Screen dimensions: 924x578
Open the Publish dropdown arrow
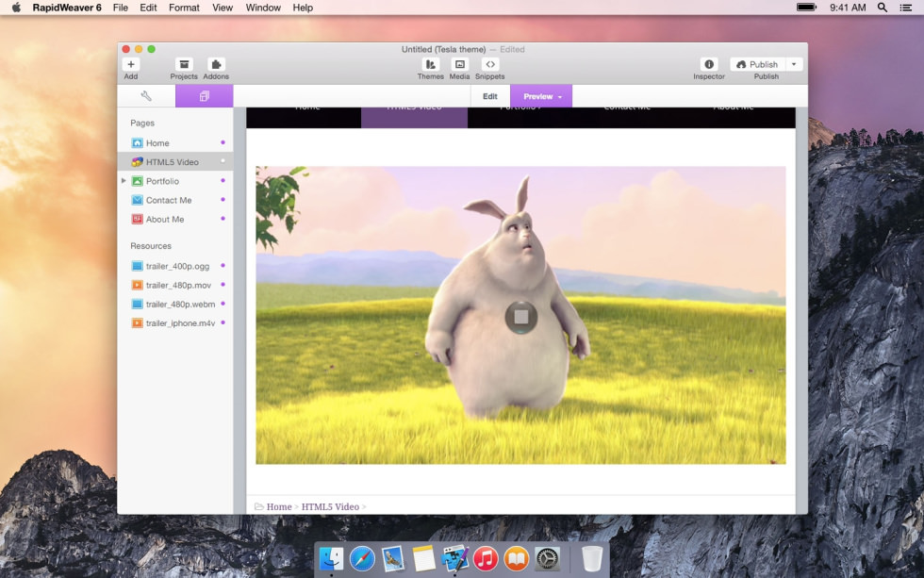(x=794, y=64)
